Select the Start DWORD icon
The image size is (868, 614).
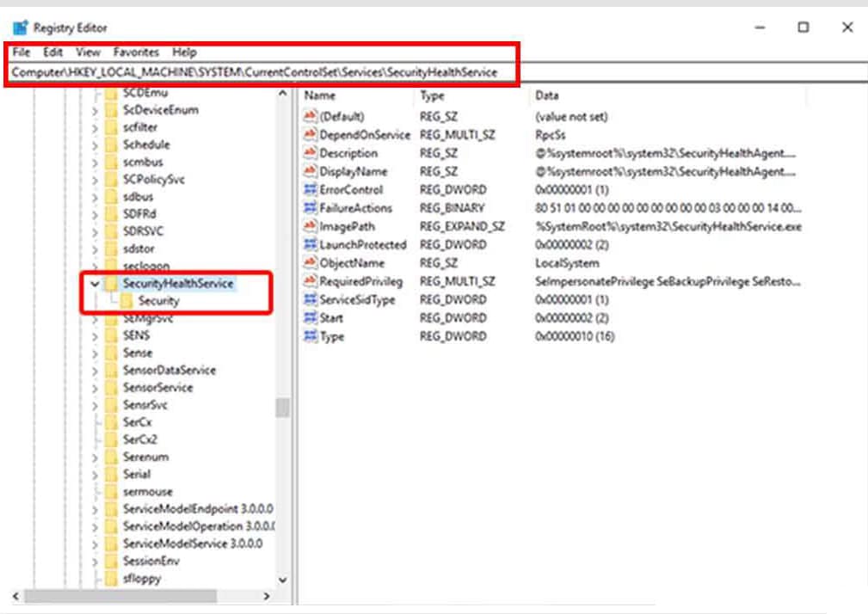coord(310,317)
